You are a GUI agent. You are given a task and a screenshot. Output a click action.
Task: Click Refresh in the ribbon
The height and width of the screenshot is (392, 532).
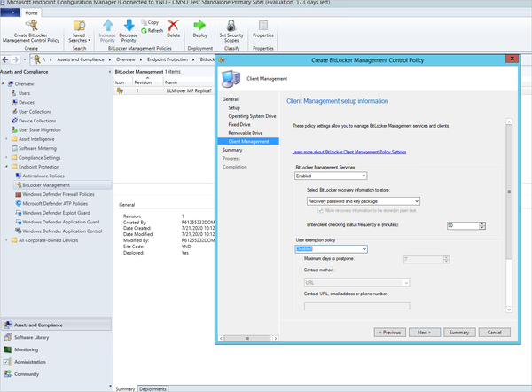152,30
